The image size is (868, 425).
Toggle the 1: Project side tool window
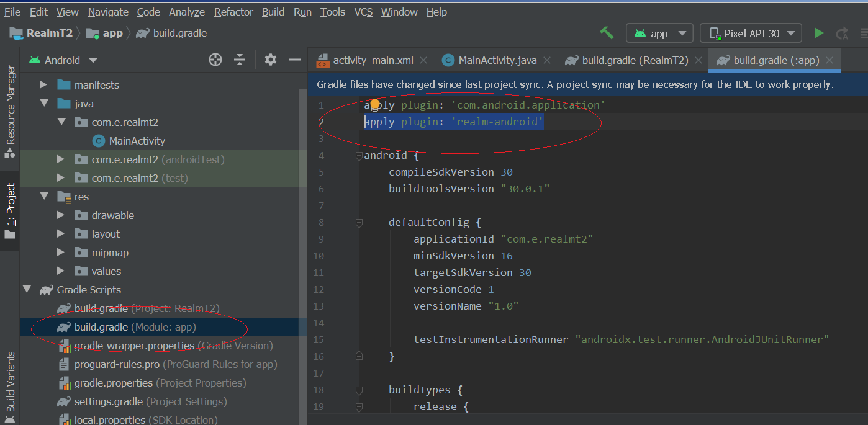coord(10,211)
